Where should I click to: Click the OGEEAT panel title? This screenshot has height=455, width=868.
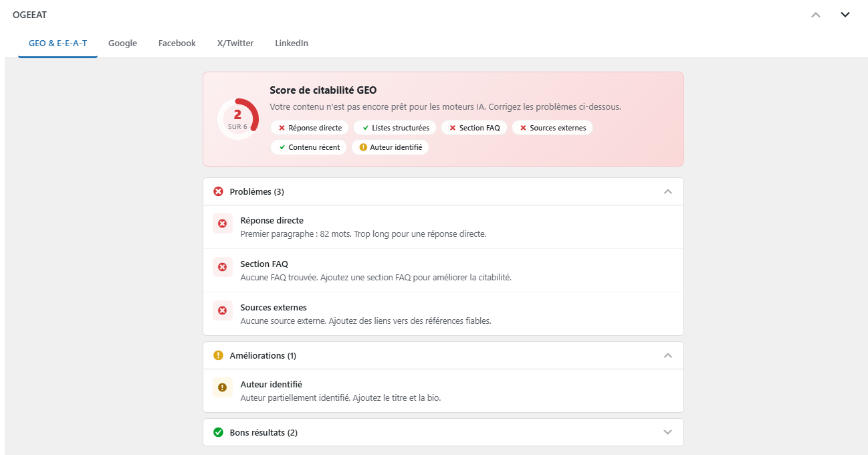click(x=29, y=14)
